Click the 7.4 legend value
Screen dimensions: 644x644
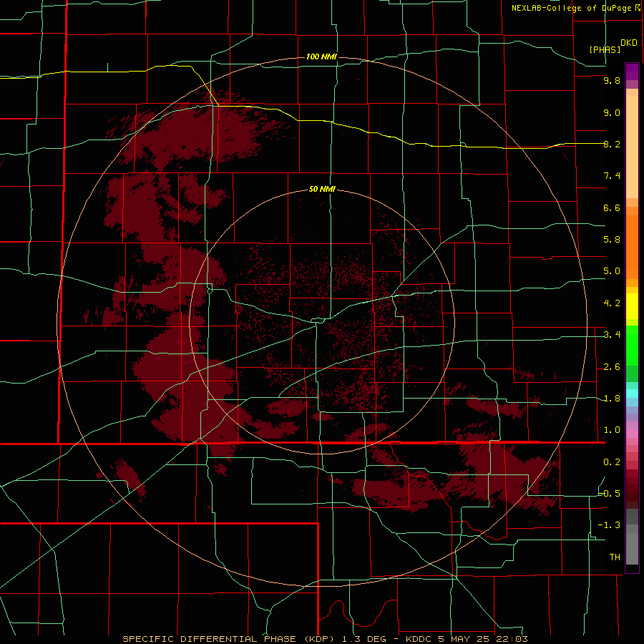click(x=612, y=176)
